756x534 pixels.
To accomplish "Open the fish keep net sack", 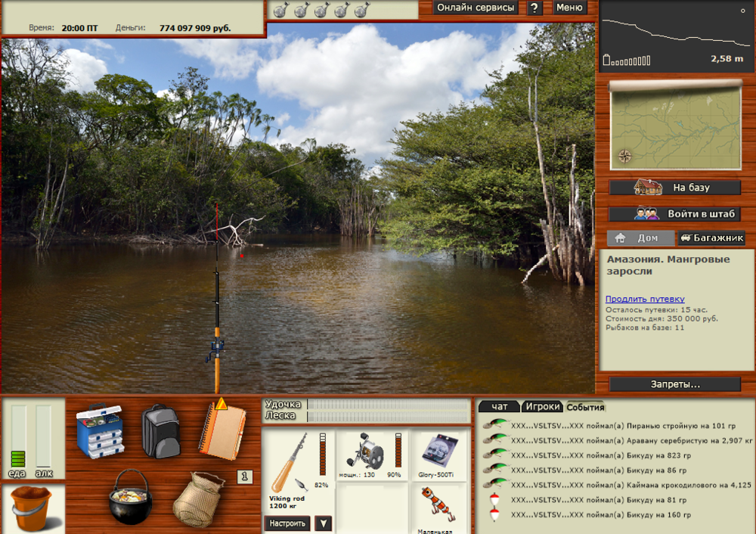I will click(x=198, y=499).
